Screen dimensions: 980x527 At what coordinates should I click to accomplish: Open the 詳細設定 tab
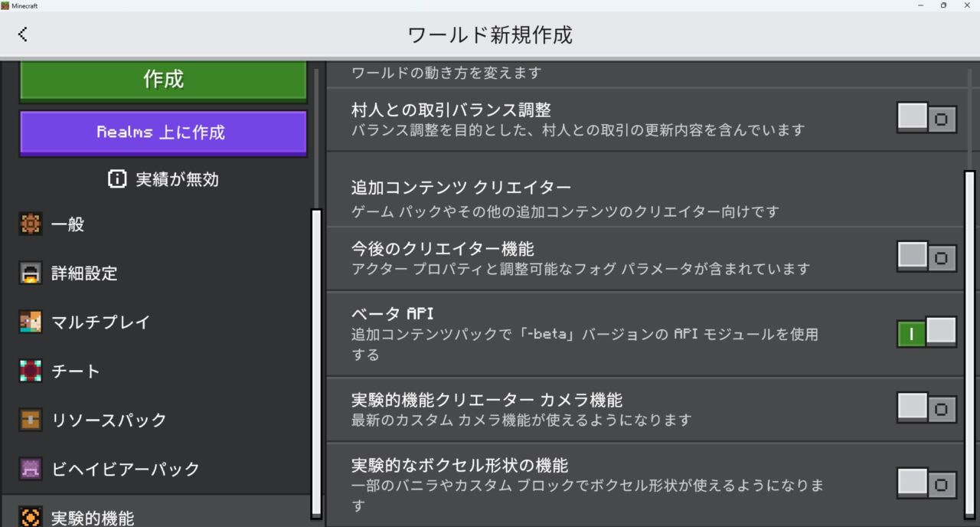pyautogui.click(x=156, y=273)
